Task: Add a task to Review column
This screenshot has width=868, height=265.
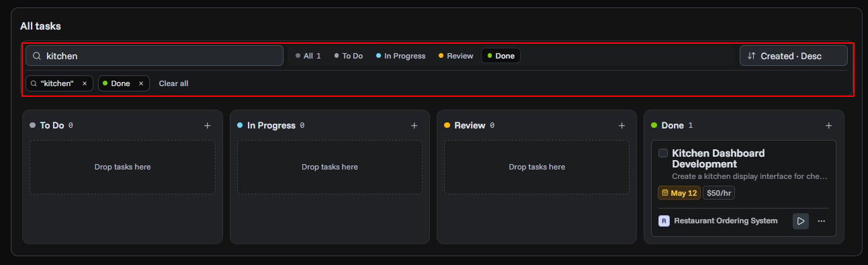Action: (621, 125)
